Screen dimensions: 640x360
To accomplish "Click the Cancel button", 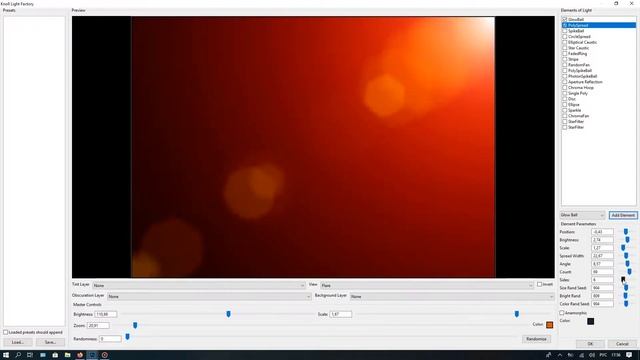I will [x=622, y=344].
